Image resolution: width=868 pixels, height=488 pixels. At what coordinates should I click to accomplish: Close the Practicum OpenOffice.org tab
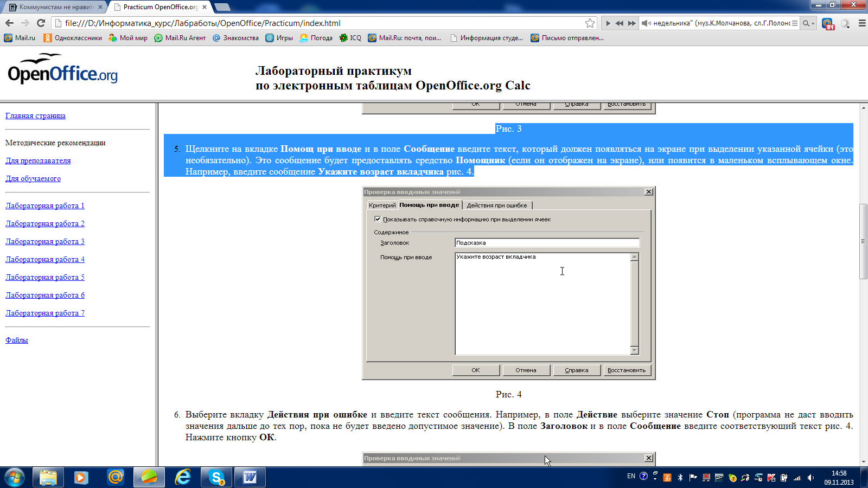click(205, 7)
